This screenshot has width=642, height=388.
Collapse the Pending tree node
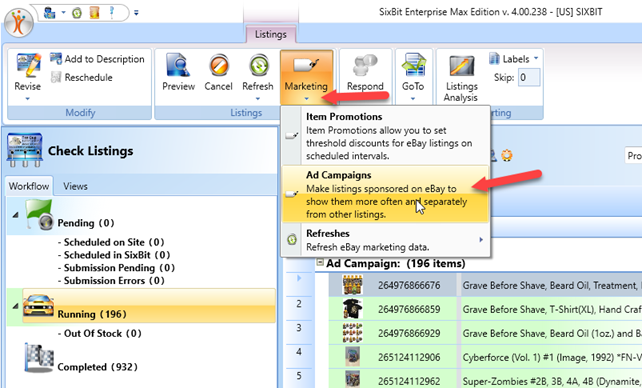(15, 215)
